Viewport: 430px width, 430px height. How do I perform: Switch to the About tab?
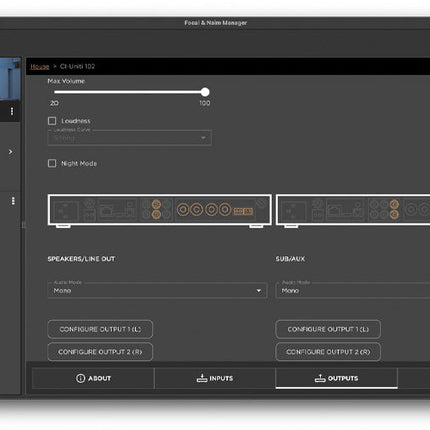click(x=93, y=378)
